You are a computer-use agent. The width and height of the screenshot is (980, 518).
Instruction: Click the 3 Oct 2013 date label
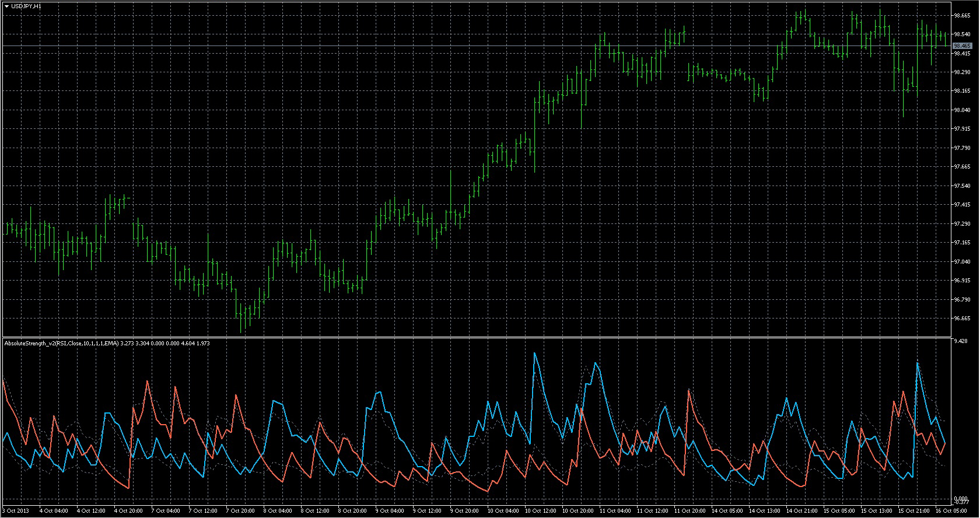click(x=16, y=511)
